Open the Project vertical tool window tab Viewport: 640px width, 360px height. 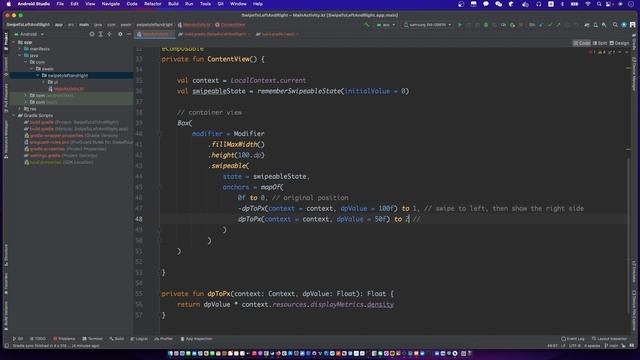click(x=6, y=41)
